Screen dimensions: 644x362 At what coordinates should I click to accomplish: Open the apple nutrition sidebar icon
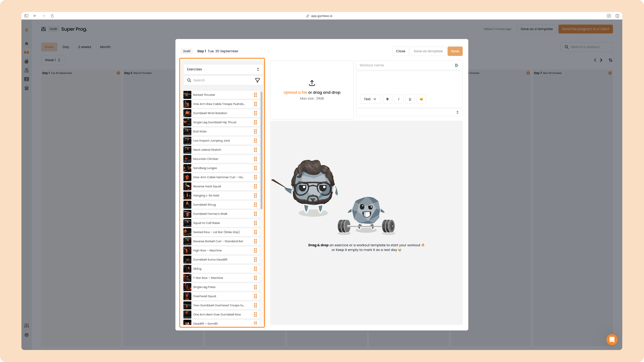27,61
